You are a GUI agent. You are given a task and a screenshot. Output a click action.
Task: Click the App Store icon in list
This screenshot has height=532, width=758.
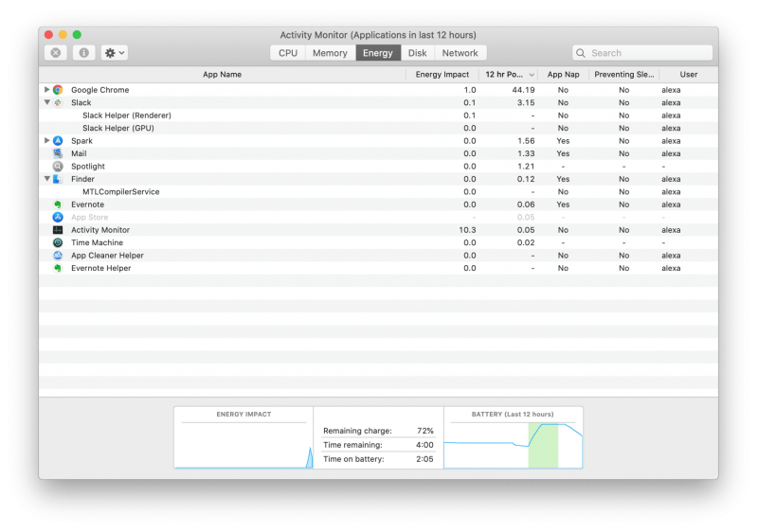click(x=58, y=217)
